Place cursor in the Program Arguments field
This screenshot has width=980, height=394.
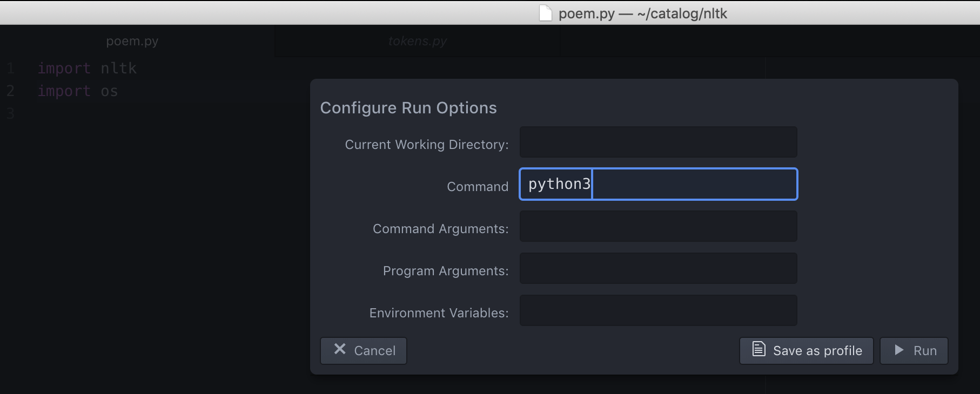[x=658, y=268]
